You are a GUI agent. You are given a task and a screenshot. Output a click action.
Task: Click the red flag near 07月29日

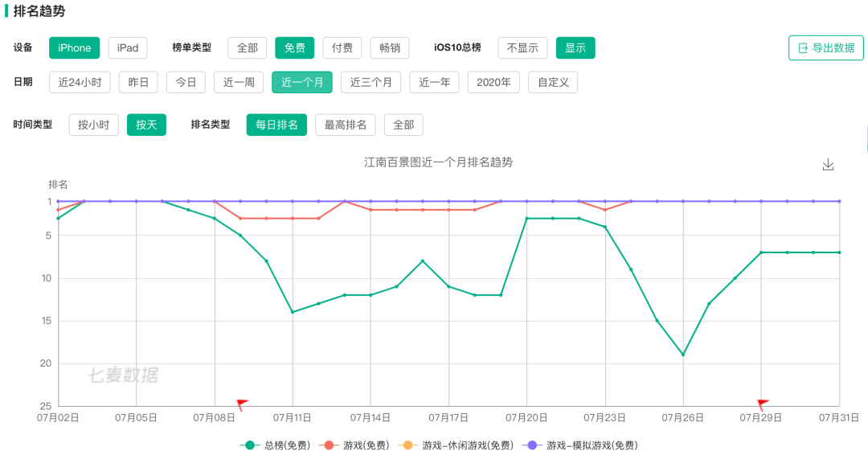[763, 404]
